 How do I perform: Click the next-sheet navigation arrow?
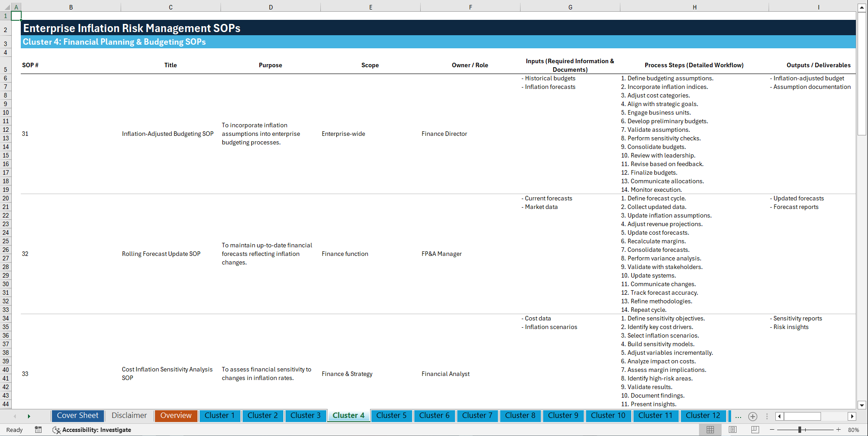tap(29, 416)
